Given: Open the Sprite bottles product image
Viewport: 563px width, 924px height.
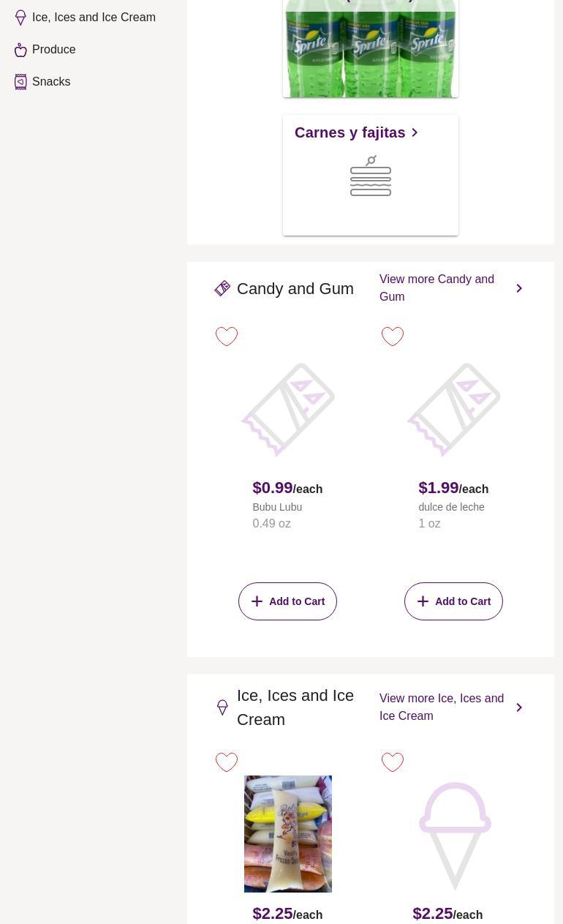Looking at the screenshot, I should click(x=371, y=49).
